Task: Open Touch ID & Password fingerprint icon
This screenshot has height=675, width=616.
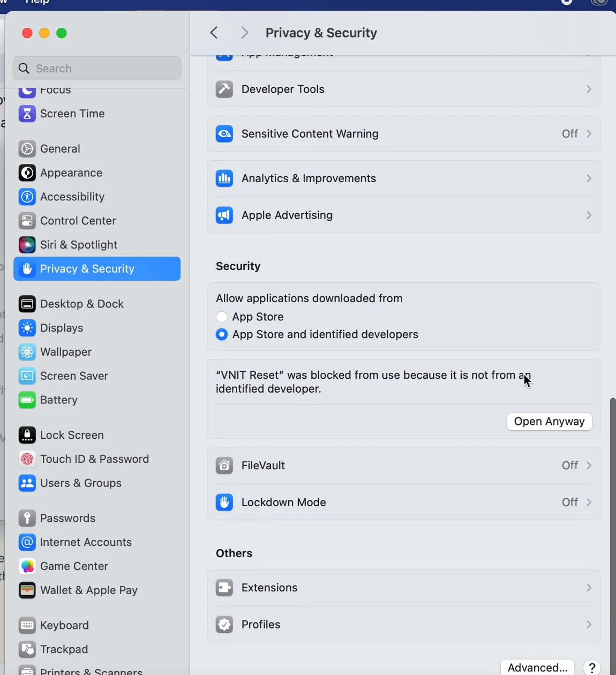Action: tap(27, 459)
